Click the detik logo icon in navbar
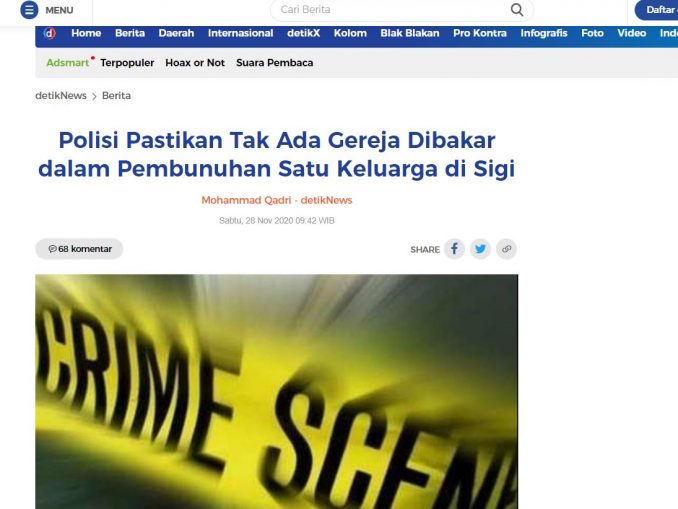 [50, 33]
